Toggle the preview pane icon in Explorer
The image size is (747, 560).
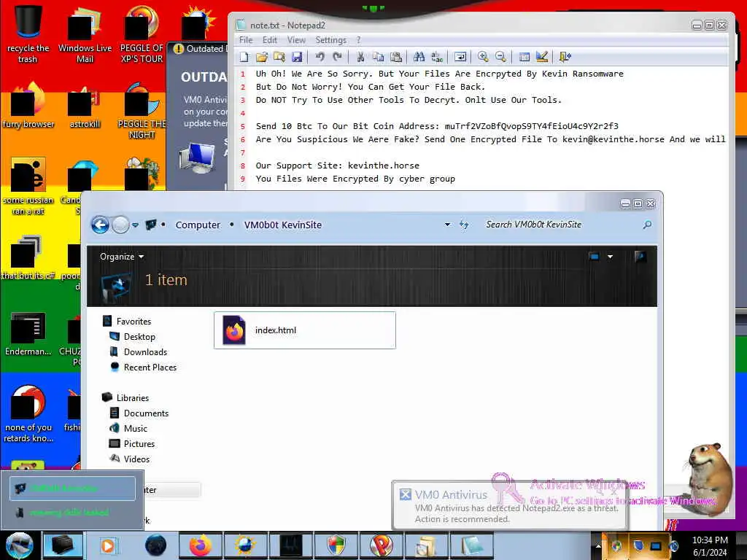[640, 257]
